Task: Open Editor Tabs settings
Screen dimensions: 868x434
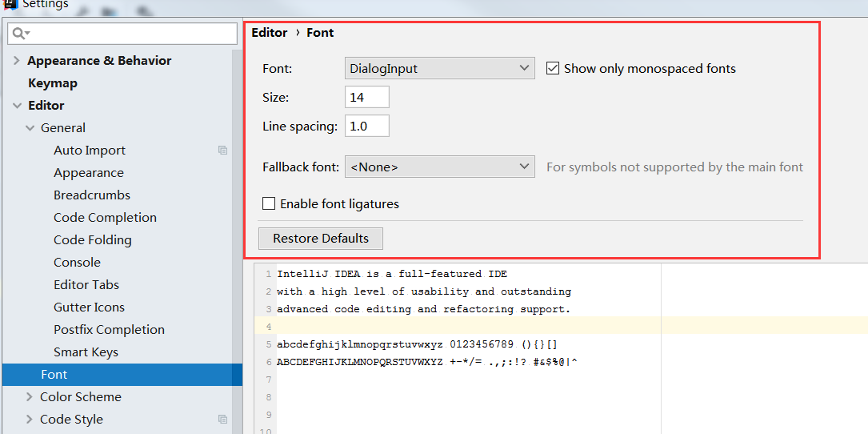Action: point(86,284)
